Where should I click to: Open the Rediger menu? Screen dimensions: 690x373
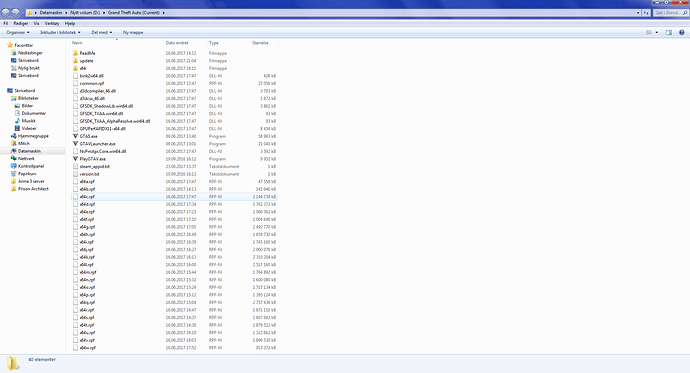point(21,23)
